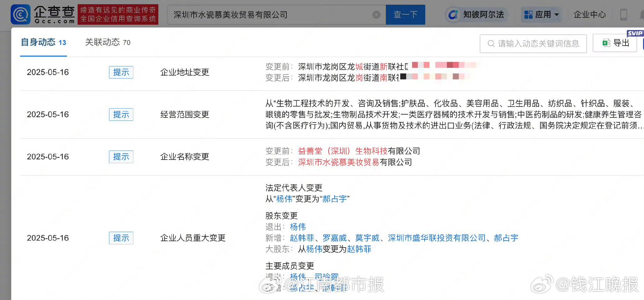Open new shareholder 罗嘉威 link
This screenshot has width=644, height=300.
[335, 238]
